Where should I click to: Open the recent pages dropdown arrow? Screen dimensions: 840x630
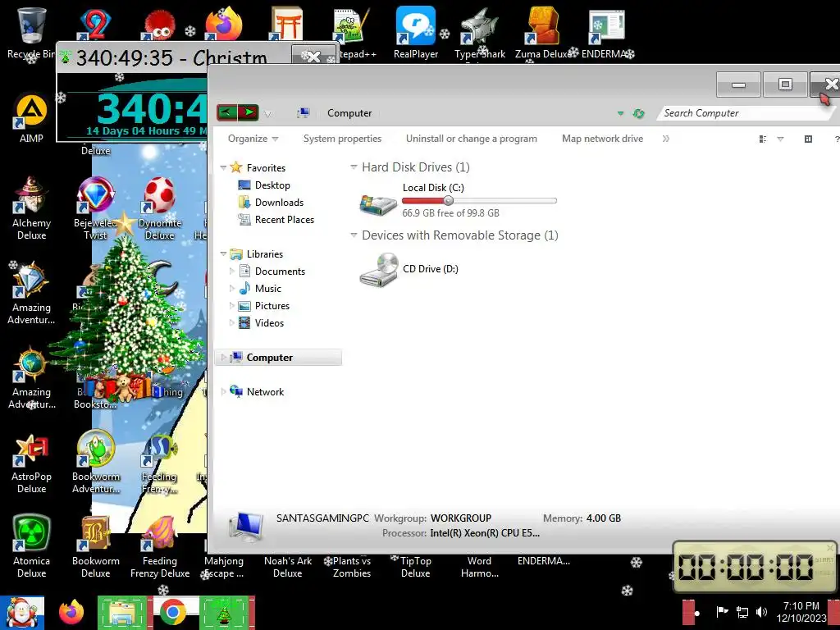268,113
